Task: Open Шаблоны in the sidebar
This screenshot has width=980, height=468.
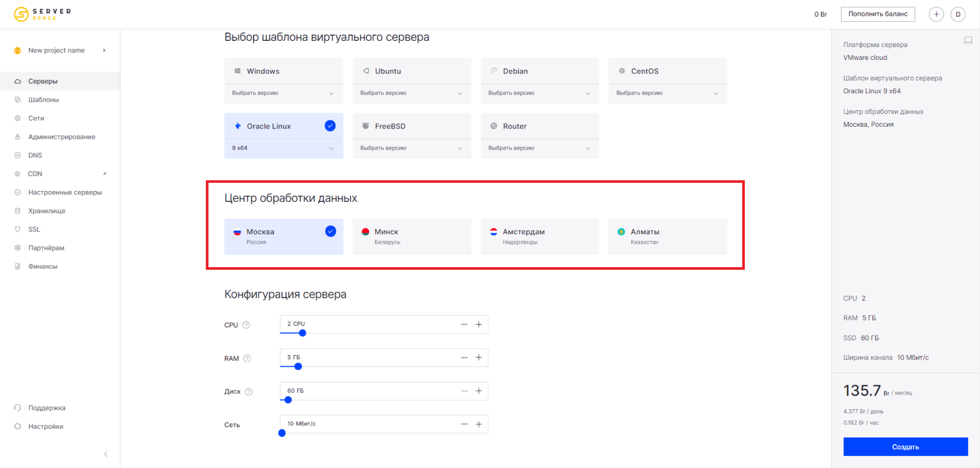Action: (x=60, y=100)
